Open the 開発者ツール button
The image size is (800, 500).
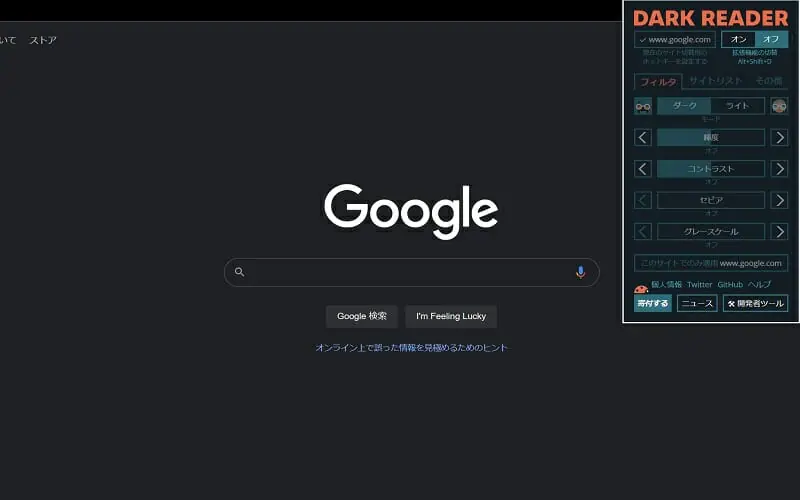755,303
